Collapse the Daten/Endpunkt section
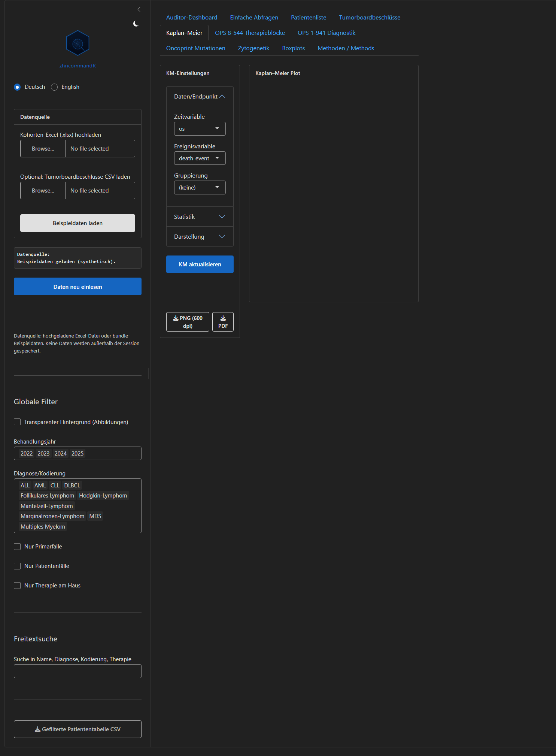Image resolution: width=556 pixels, height=756 pixels. [x=200, y=96]
